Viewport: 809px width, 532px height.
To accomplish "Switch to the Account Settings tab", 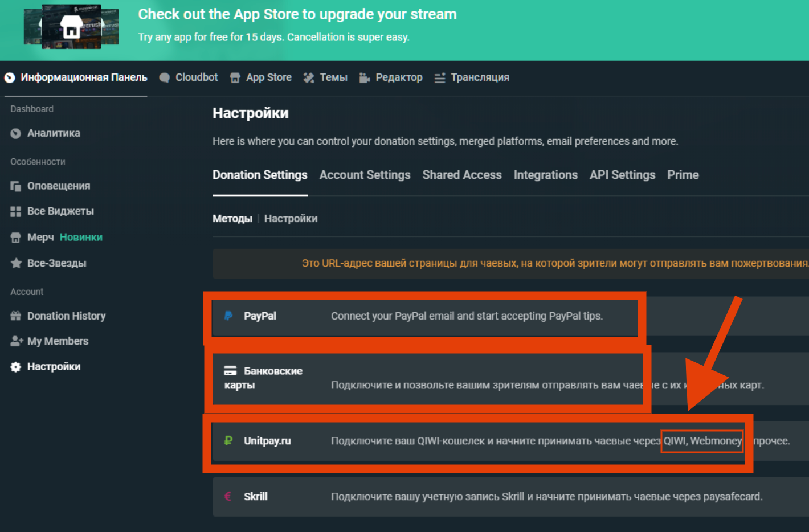I will coord(365,175).
